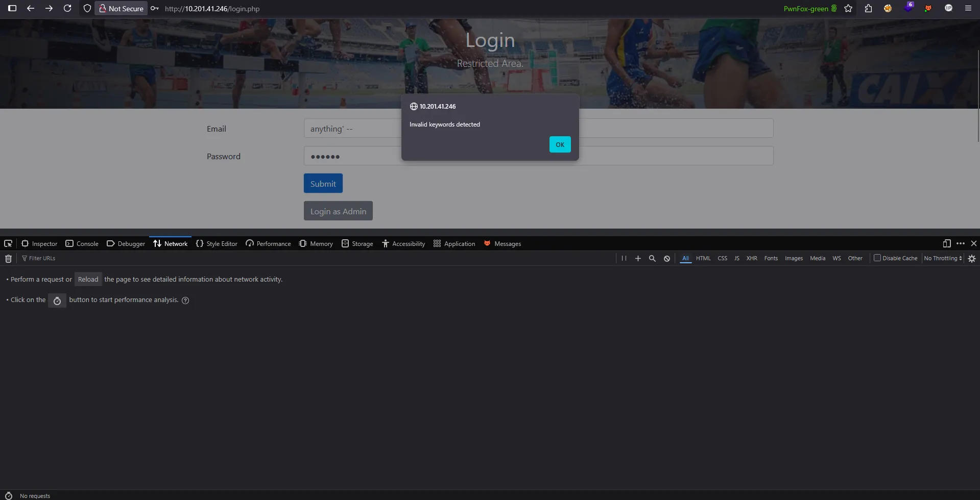The width and height of the screenshot is (980, 500).
Task: Open the No Throttling dropdown
Action: coord(942,258)
